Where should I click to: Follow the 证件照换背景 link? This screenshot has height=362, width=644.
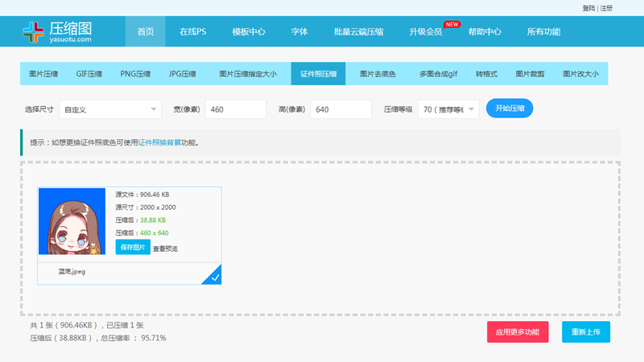point(159,142)
